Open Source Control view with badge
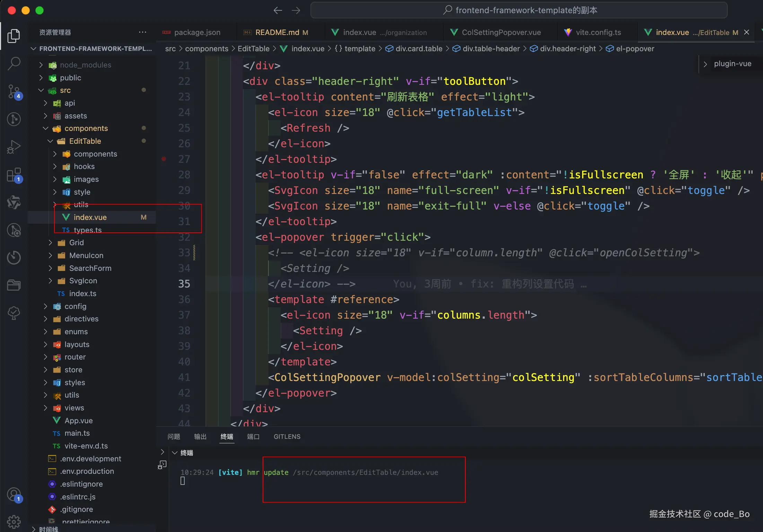 14,92
